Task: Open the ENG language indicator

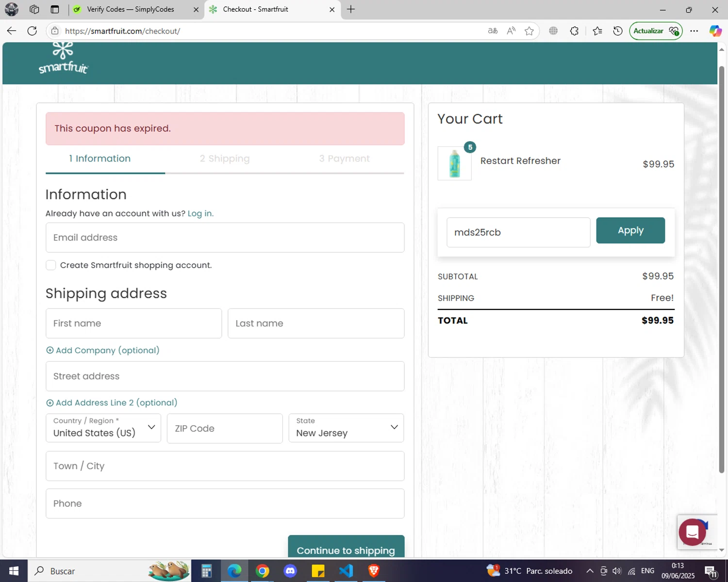Action: click(647, 571)
